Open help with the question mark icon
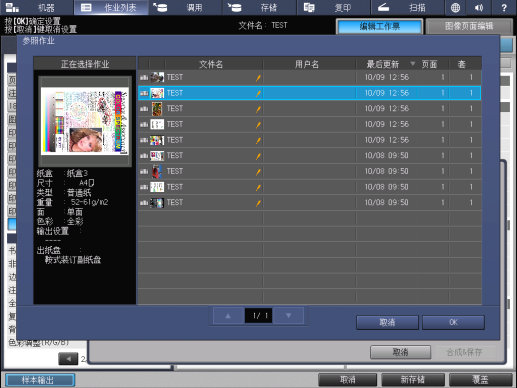Image resolution: width=517 pixels, height=388 pixels. click(x=504, y=7)
